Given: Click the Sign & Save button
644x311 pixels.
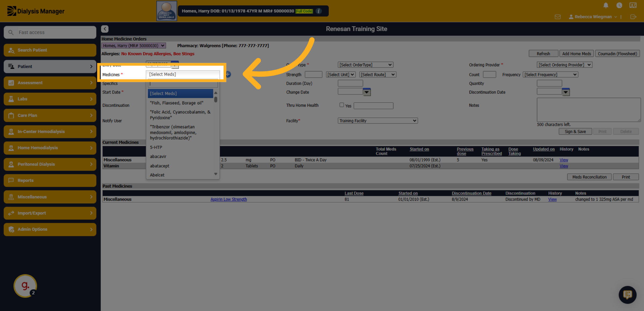Looking at the screenshot, I should click(575, 131).
